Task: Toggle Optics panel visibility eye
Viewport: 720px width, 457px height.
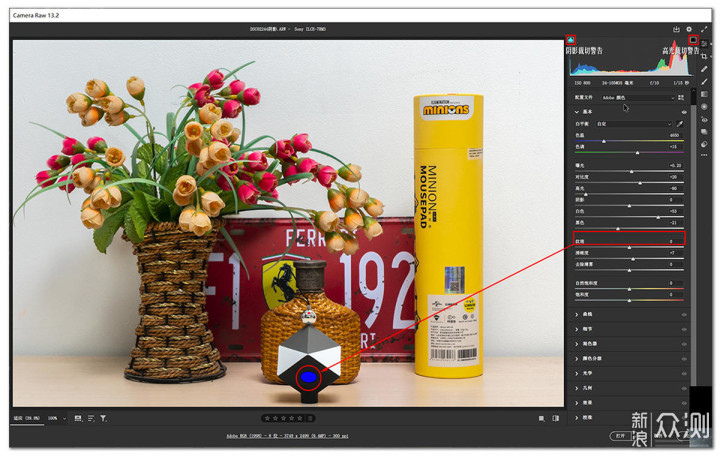Action: pos(684,374)
